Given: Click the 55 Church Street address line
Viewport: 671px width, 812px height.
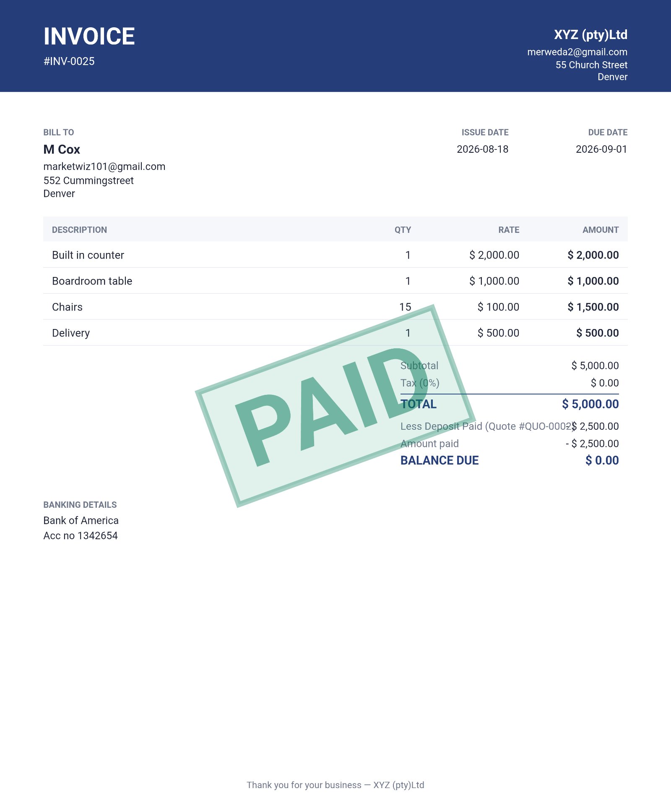Looking at the screenshot, I should (591, 65).
